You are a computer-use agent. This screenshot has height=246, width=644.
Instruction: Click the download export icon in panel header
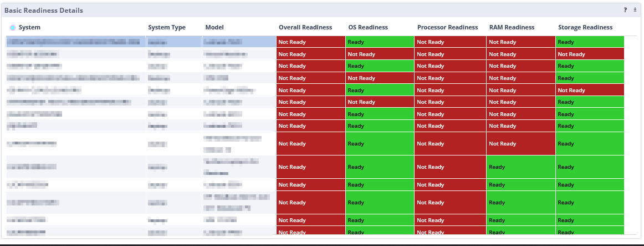(635, 10)
